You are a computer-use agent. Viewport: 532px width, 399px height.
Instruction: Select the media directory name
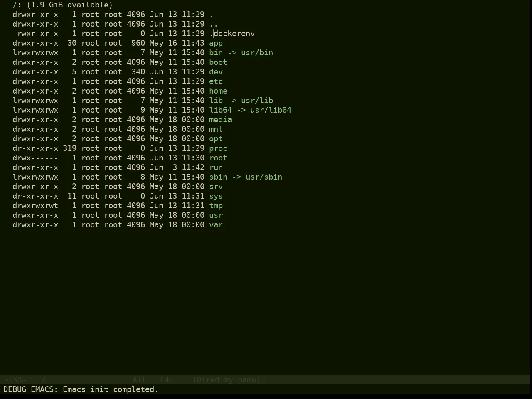pyautogui.click(x=220, y=120)
